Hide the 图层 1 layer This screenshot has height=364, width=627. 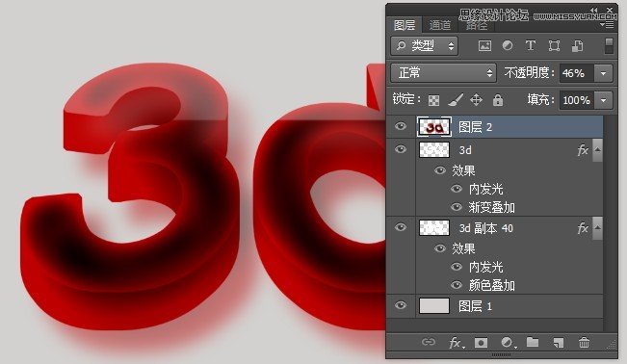(x=401, y=306)
